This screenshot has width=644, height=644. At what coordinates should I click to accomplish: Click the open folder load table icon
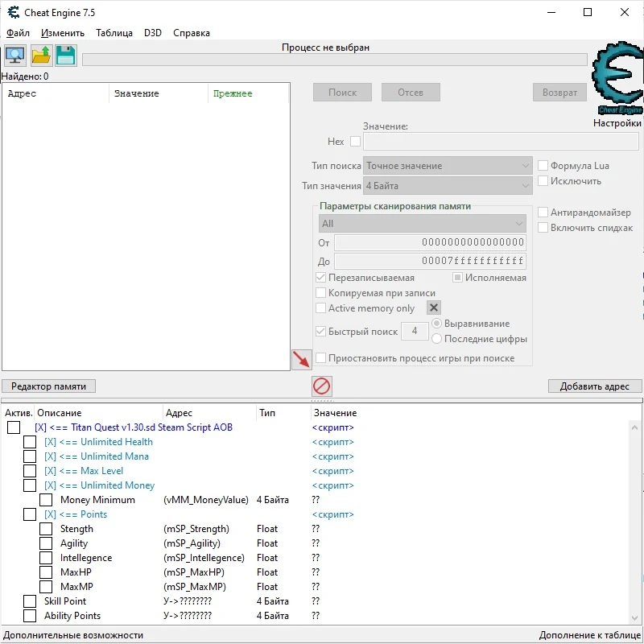coord(40,56)
